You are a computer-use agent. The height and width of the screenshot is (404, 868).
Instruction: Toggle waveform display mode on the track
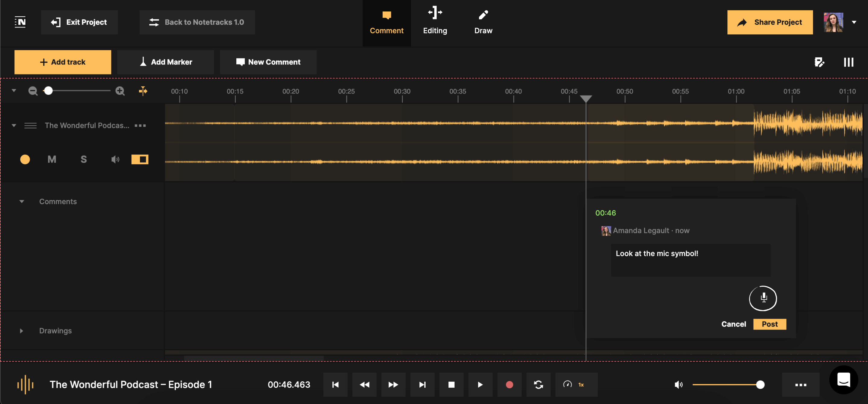coord(140,159)
